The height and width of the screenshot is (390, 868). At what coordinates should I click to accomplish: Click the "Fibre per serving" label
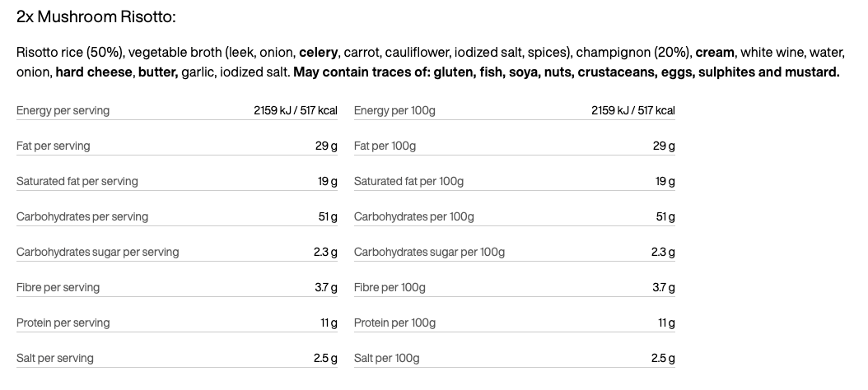click(58, 287)
